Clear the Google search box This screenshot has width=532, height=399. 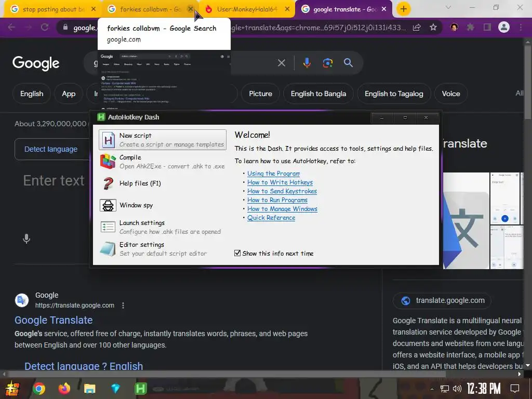281,63
